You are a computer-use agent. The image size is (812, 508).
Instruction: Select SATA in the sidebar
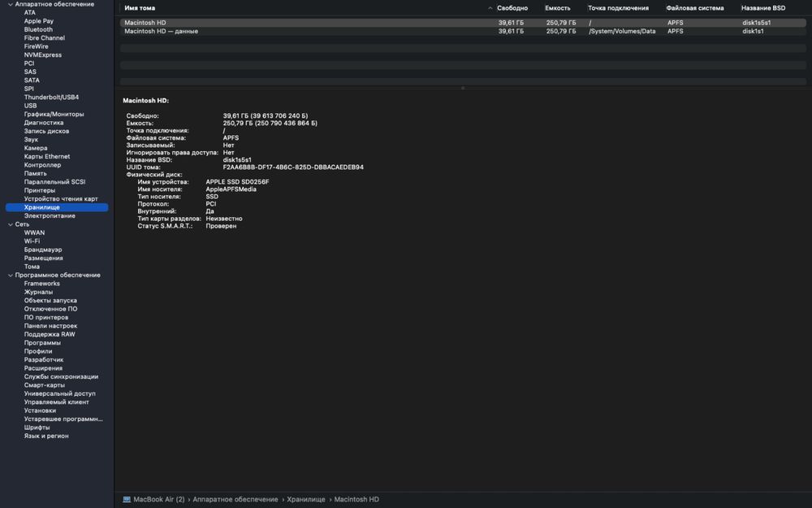[32, 80]
